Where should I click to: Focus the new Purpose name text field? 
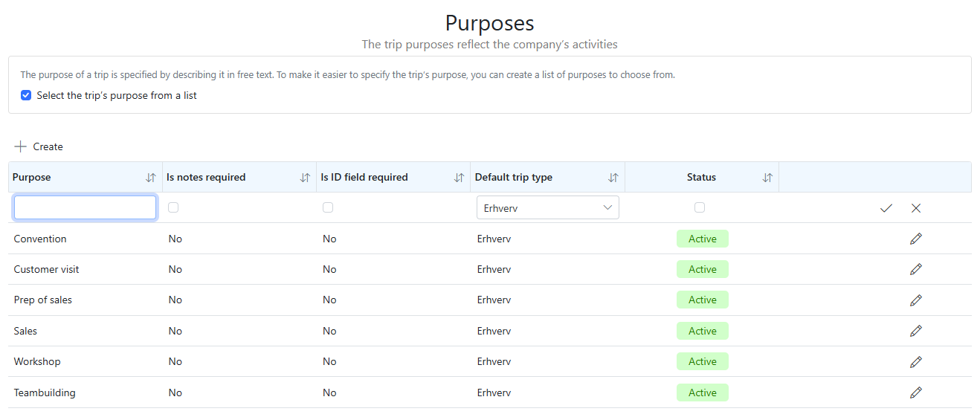click(x=85, y=208)
